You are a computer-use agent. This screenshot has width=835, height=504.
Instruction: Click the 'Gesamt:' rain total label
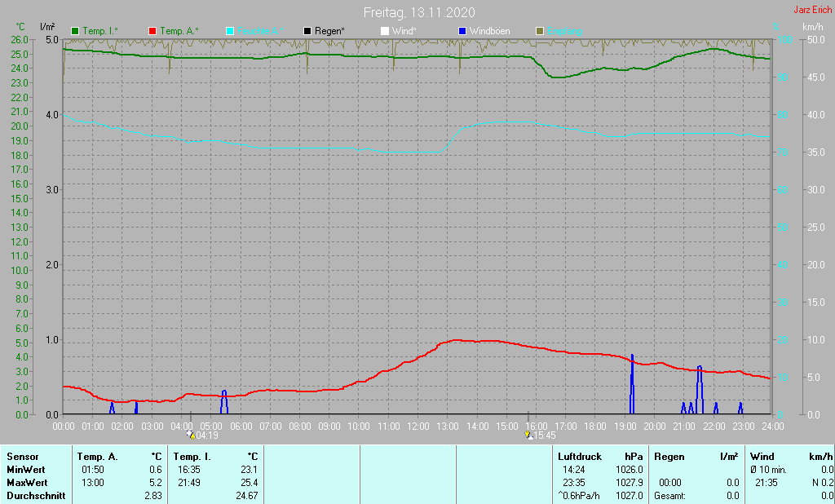(670, 496)
